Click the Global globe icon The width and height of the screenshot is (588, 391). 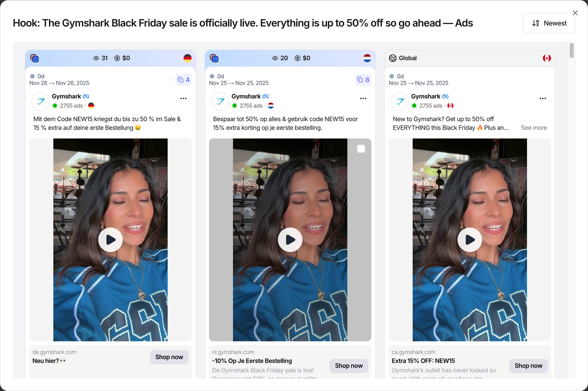[x=393, y=58]
